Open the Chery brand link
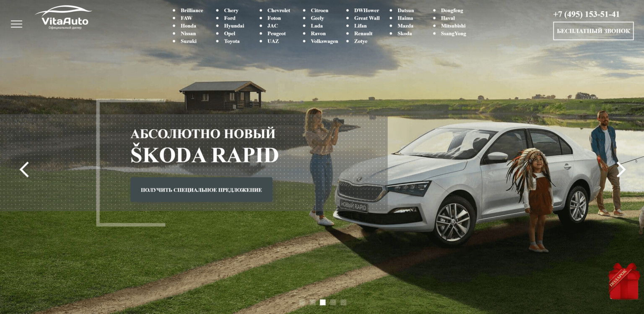The width and height of the screenshot is (644, 314). click(x=231, y=10)
